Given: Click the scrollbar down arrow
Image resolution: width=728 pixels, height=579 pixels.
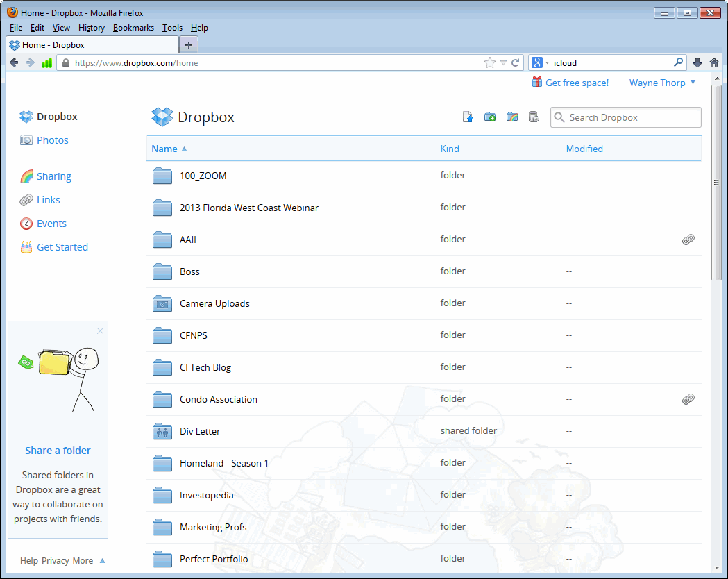Looking at the screenshot, I should (716, 567).
